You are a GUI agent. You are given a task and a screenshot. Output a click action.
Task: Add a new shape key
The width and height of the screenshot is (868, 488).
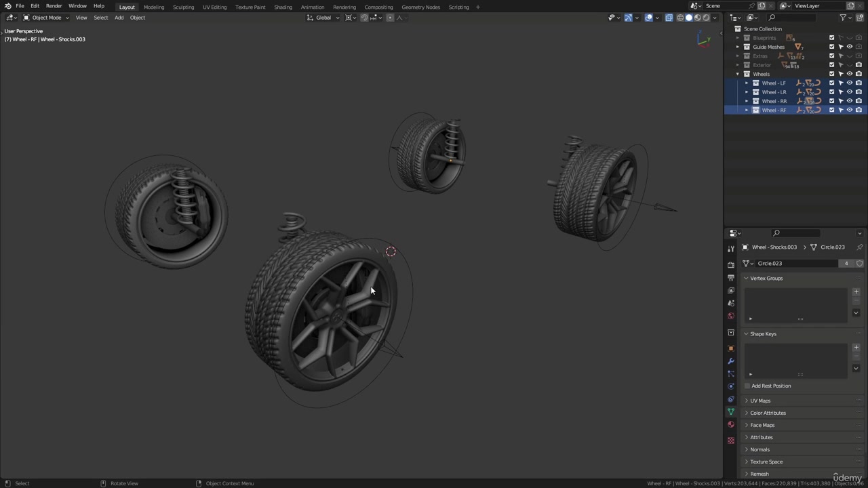[856, 347]
